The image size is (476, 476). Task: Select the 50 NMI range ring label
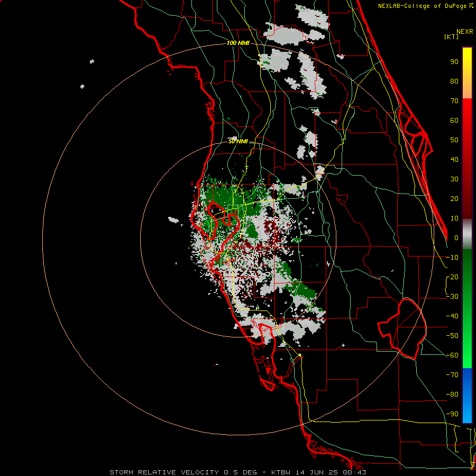coord(238,141)
